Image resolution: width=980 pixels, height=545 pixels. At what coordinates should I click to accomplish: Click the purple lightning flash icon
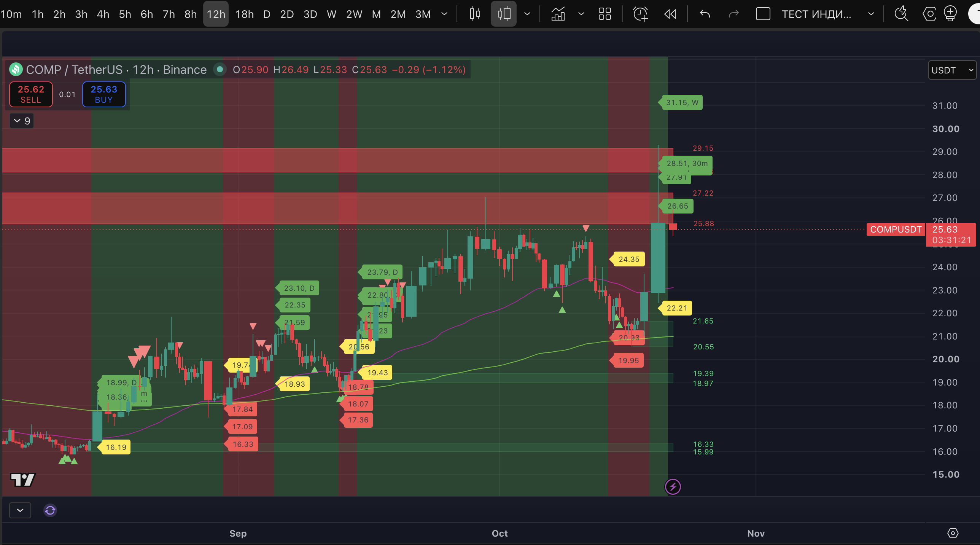673,486
